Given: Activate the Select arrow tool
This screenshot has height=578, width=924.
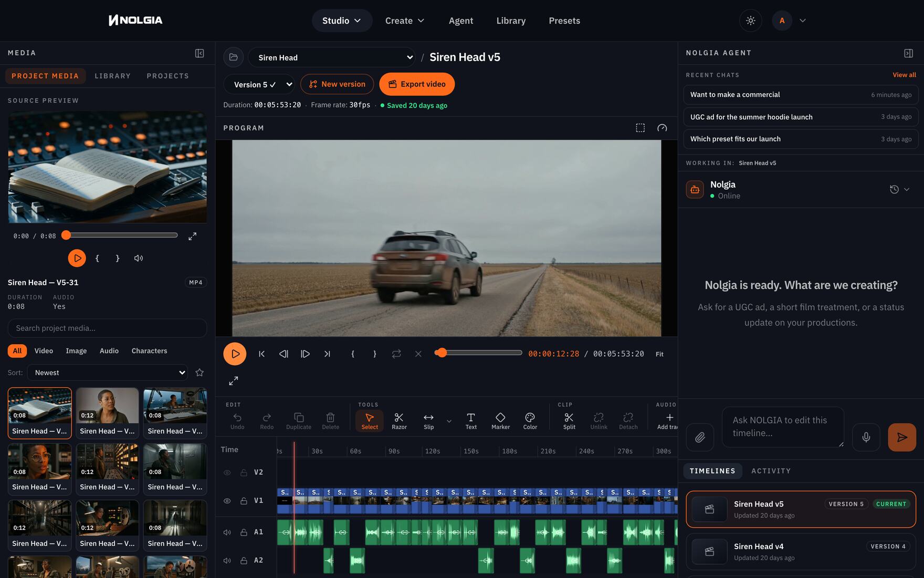Looking at the screenshot, I should (x=370, y=421).
